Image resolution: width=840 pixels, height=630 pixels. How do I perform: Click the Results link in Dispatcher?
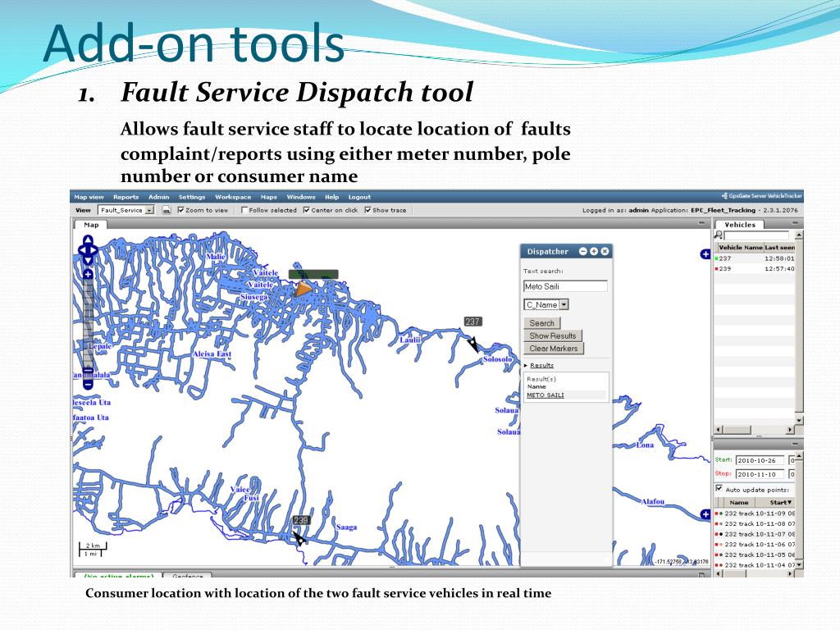(x=541, y=365)
